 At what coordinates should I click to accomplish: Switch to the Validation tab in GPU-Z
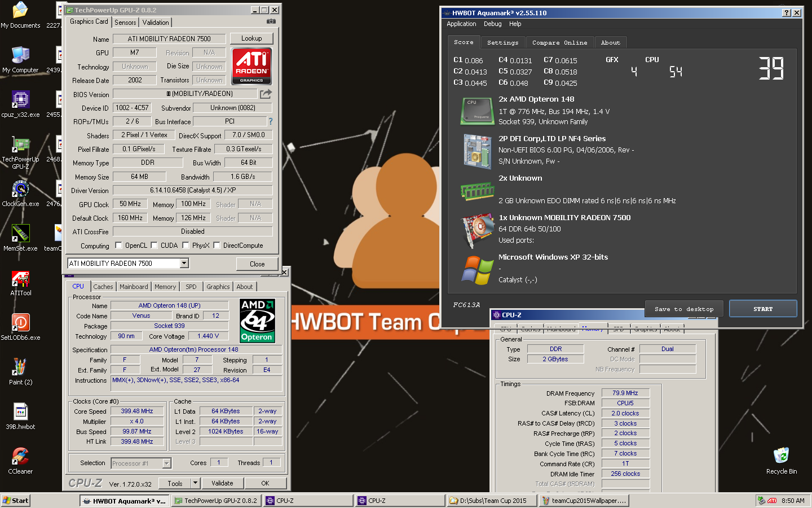coord(156,23)
